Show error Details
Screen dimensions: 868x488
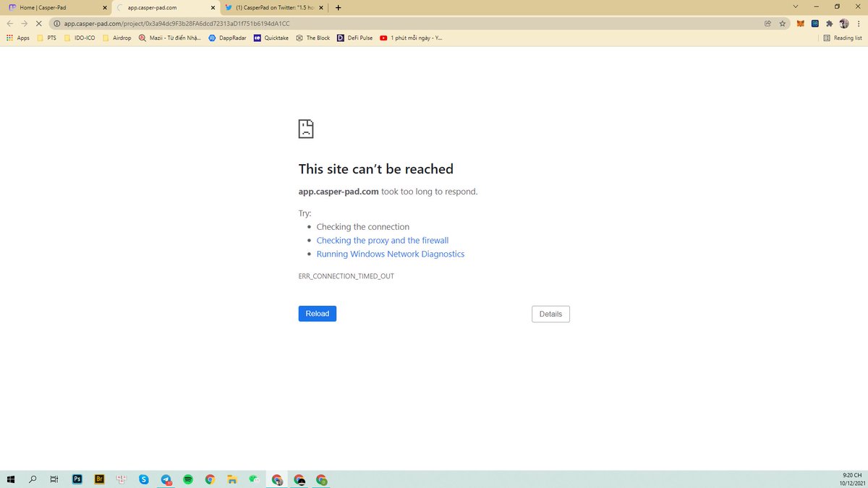(x=550, y=314)
